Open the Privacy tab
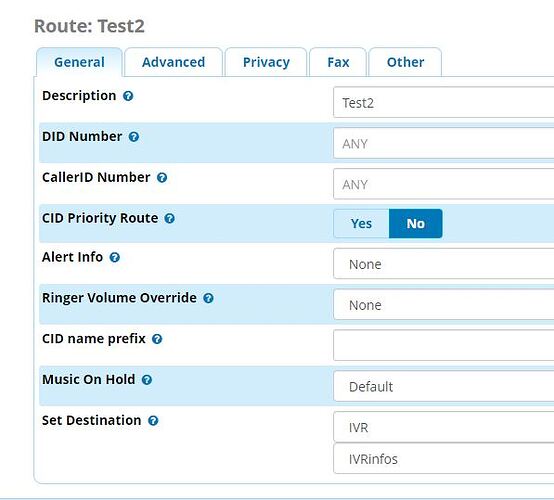Image resolution: width=554 pixels, height=500 pixels. tap(266, 62)
